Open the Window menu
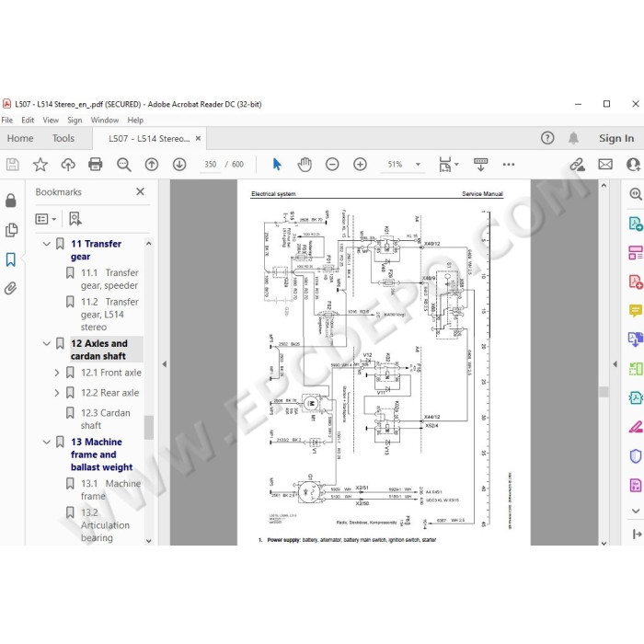Image resolution: width=644 pixels, height=644 pixels. point(105,120)
